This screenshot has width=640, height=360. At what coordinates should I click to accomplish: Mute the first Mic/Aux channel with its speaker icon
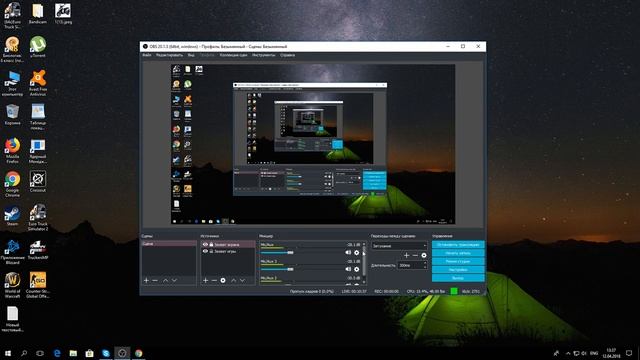[348, 253]
